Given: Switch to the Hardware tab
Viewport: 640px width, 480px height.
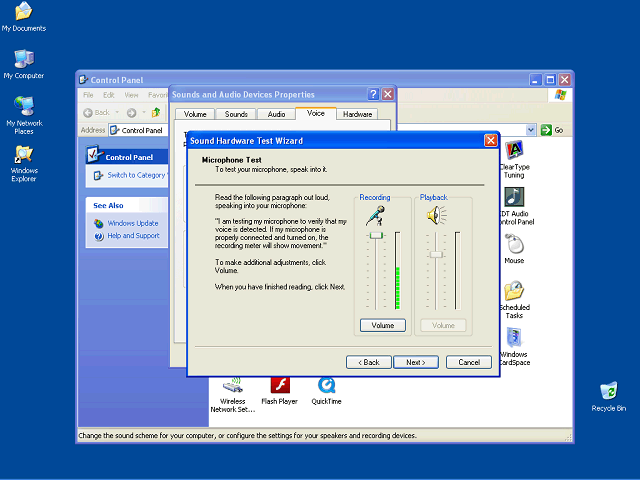Looking at the screenshot, I should [357, 114].
